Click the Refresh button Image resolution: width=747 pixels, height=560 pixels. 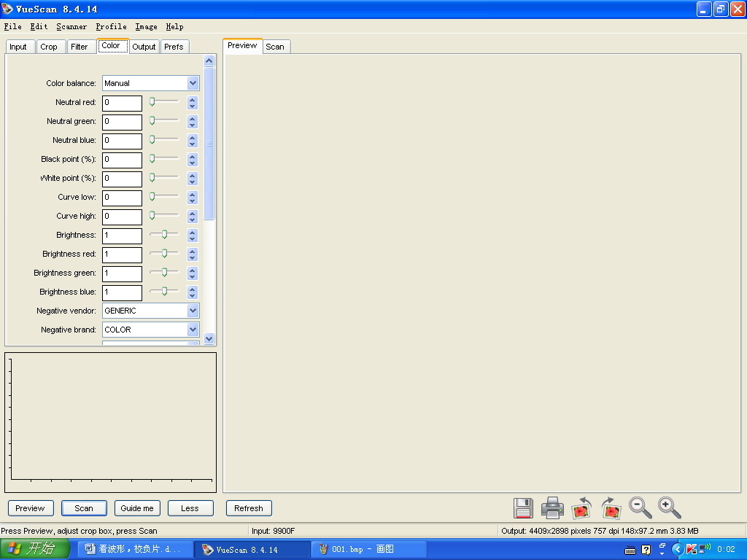click(249, 508)
